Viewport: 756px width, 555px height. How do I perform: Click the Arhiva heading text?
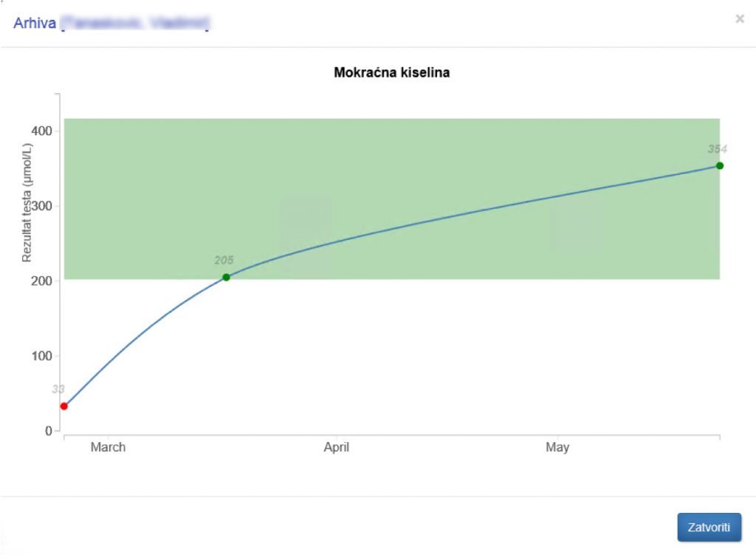[x=34, y=24]
